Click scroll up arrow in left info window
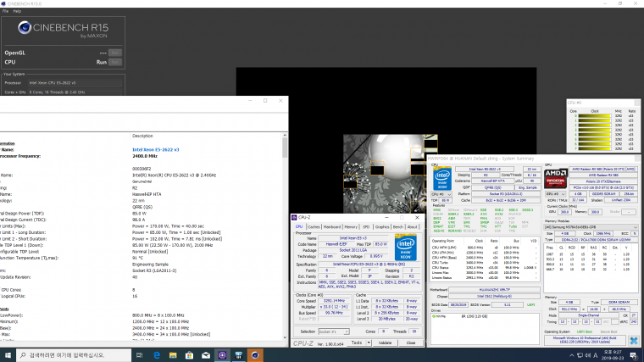The image size is (644, 362). point(285,135)
